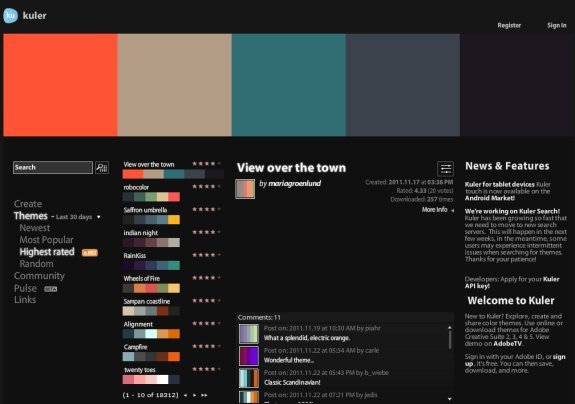Image resolution: width=575 pixels, height=404 pixels.
Task: Open the Pulse section
Action: click(x=25, y=288)
